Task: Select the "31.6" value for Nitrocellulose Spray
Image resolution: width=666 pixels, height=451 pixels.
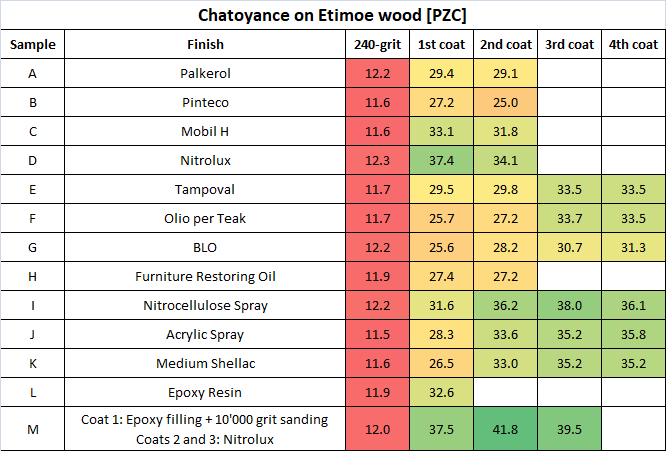Action: pyautogui.click(x=441, y=305)
